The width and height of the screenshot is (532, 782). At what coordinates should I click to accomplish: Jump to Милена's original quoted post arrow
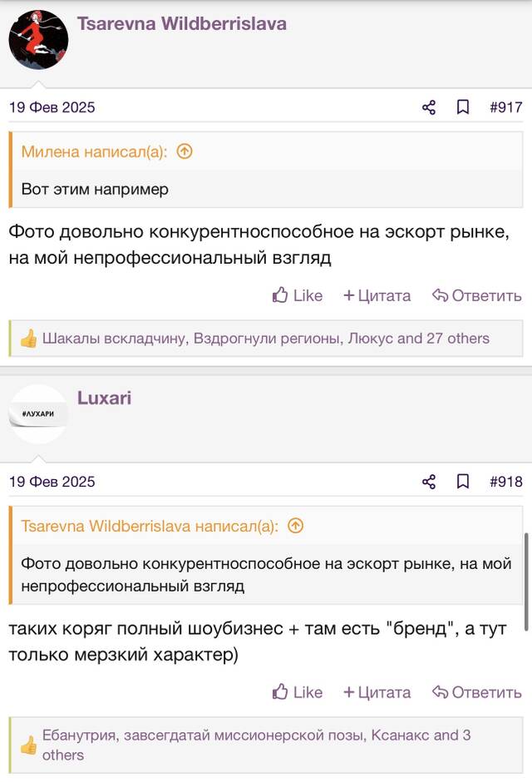point(185,151)
